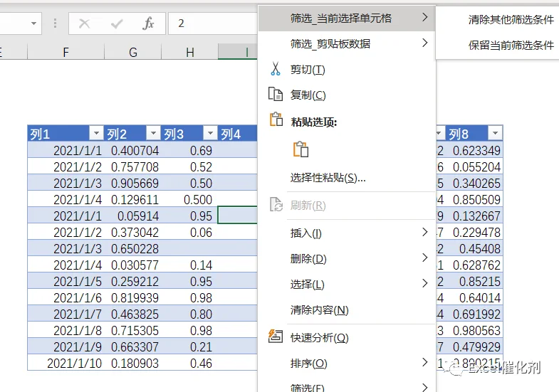Select cell with value 0.757708

click(132, 166)
